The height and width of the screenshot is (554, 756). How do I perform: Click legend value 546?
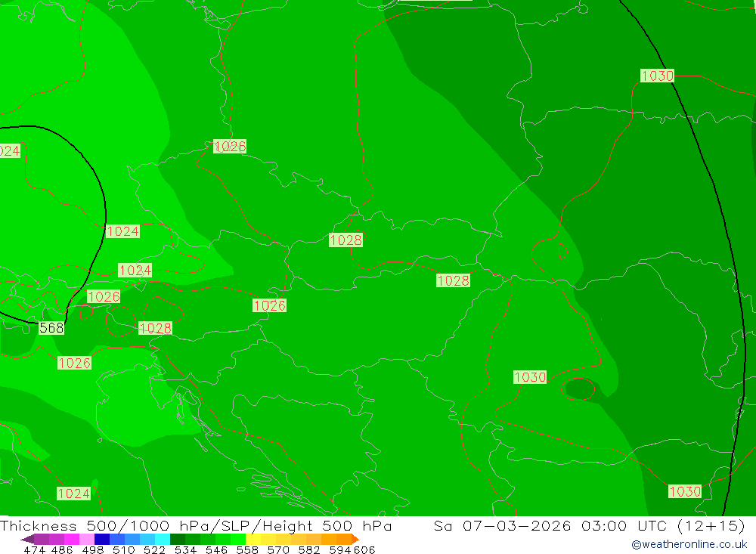point(216,549)
